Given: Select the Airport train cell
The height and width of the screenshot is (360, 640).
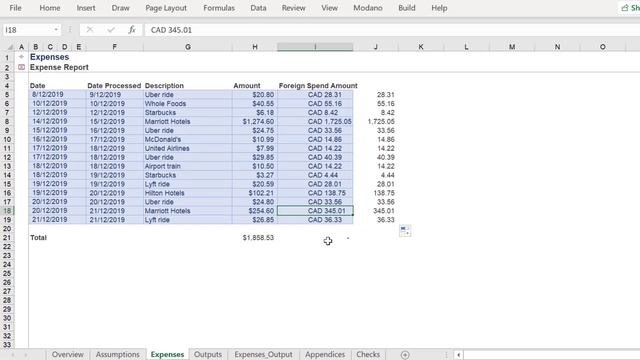Looking at the screenshot, I should (188, 166).
